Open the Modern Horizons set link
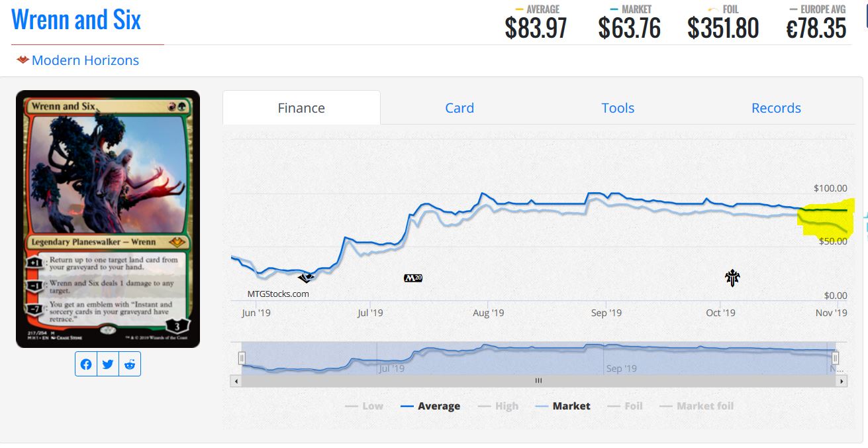The image size is (868, 448). coord(85,60)
